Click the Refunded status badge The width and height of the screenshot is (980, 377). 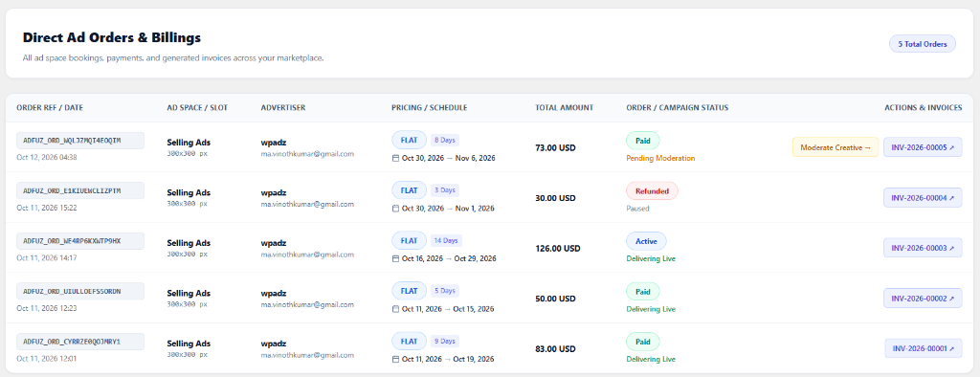point(652,190)
